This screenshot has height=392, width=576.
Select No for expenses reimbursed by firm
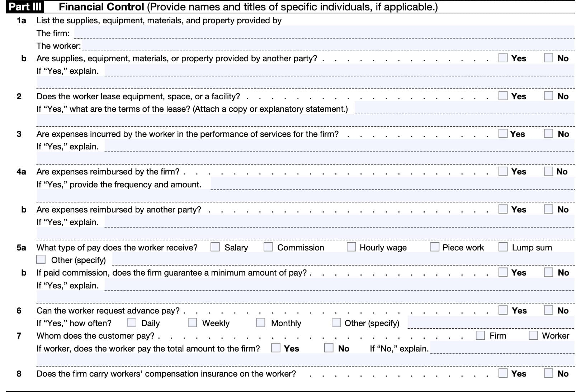(x=548, y=171)
